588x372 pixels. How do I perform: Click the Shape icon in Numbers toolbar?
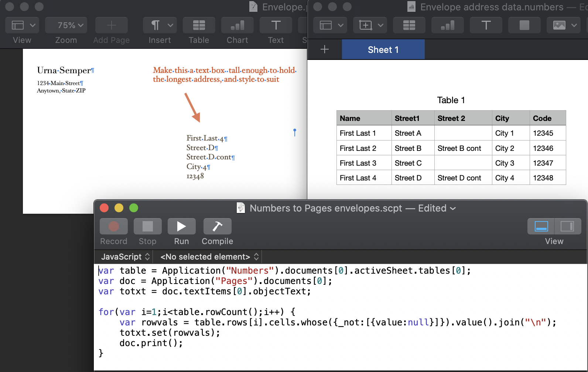click(x=524, y=25)
